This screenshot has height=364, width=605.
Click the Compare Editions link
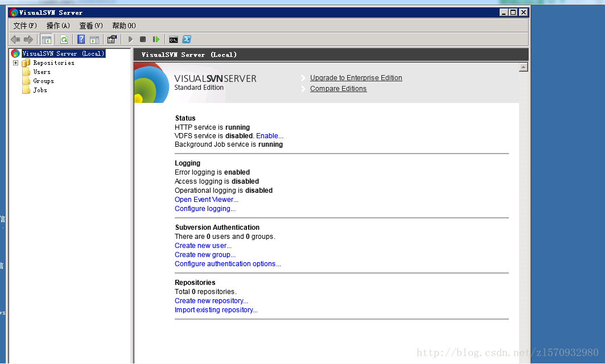coord(339,89)
